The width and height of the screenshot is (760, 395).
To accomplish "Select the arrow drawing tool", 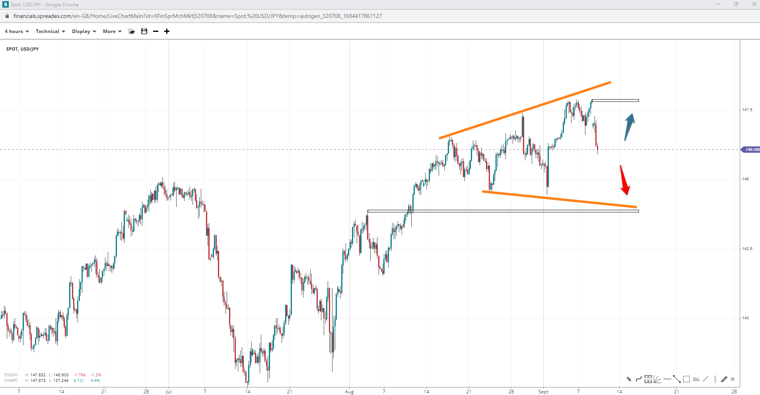I will pyautogui.click(x=629, y=379).
